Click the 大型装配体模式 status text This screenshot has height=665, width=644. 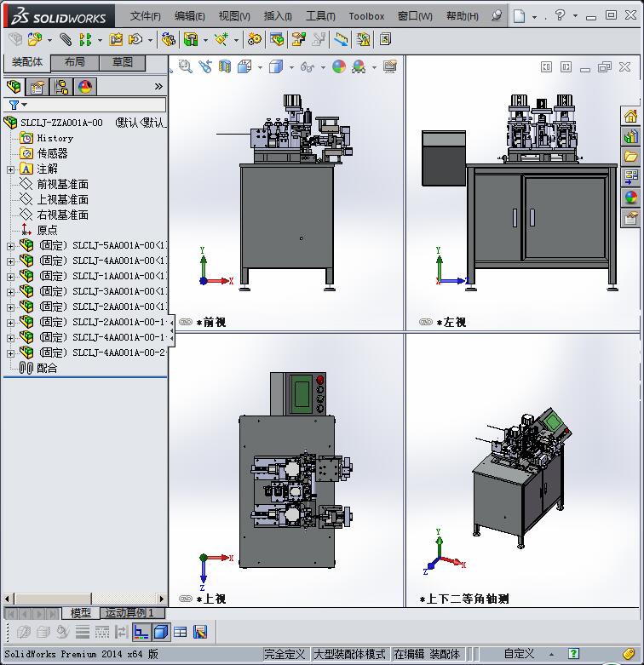click(349, 654)
